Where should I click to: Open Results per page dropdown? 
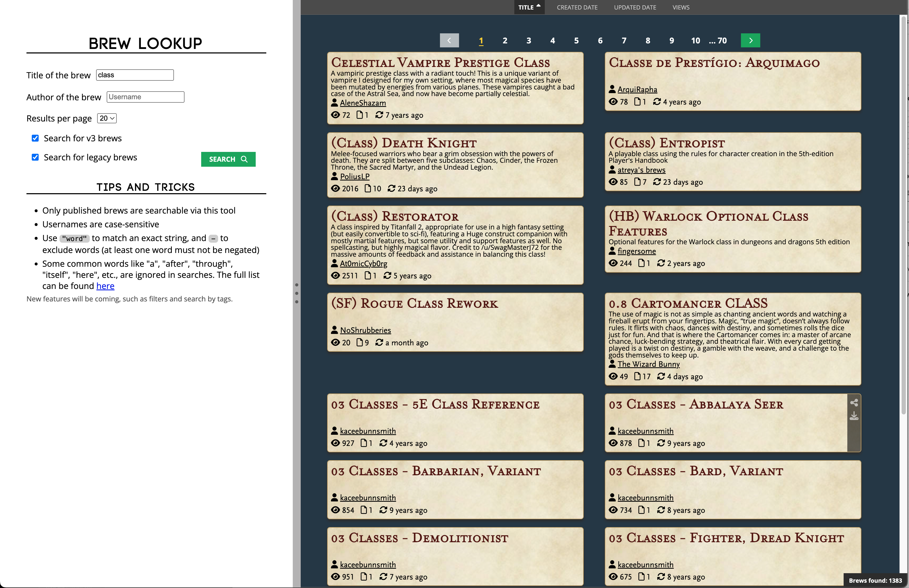pyautogui.click(x=107, y=118)
